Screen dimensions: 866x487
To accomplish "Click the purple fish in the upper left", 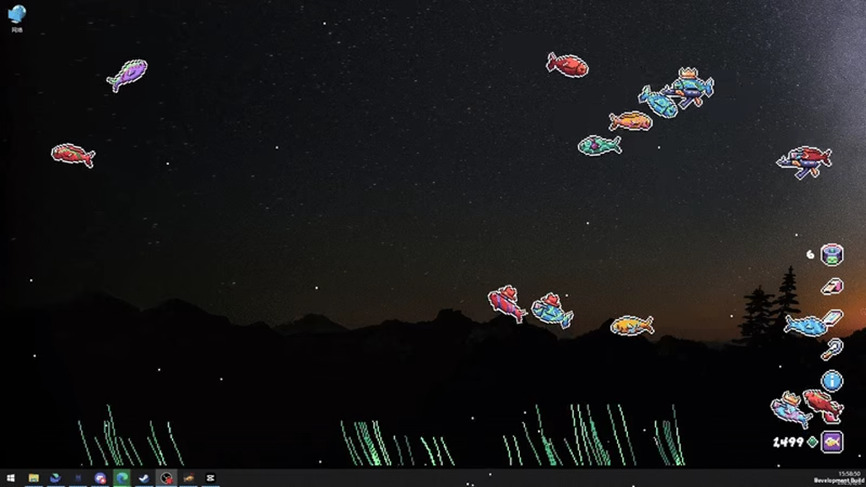I will [x=127, y=75].
